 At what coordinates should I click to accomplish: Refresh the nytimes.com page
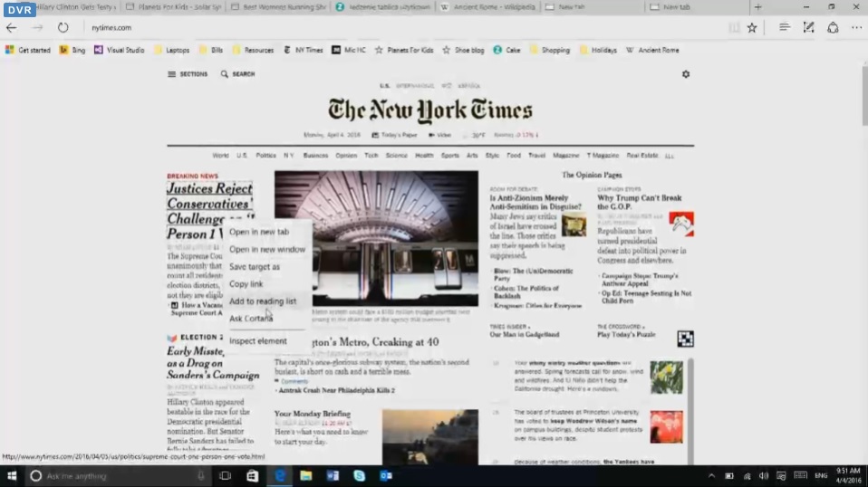tap(63, 28)
